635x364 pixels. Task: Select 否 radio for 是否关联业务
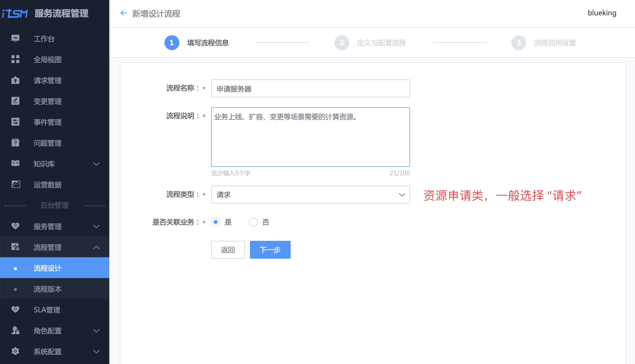253,222
